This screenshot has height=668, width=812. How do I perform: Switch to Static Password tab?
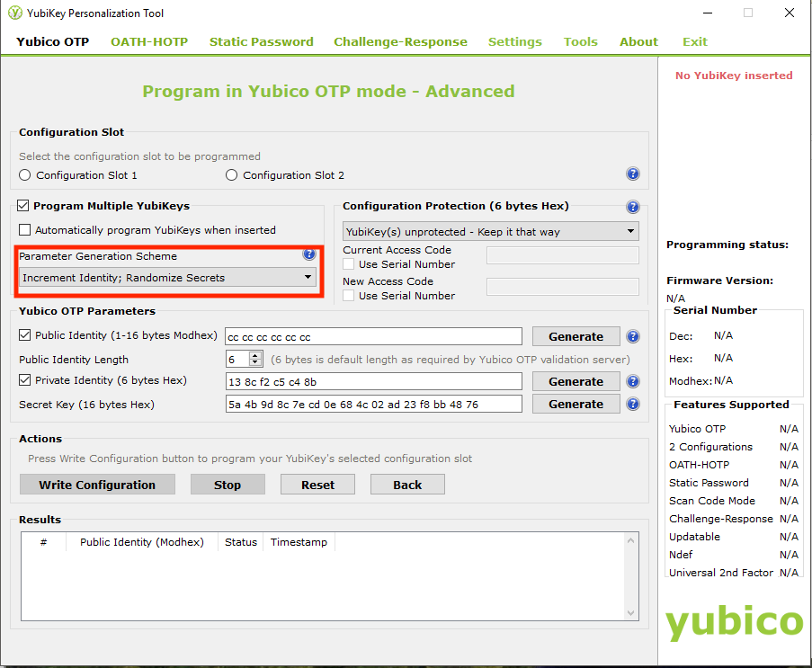(261, 41)
